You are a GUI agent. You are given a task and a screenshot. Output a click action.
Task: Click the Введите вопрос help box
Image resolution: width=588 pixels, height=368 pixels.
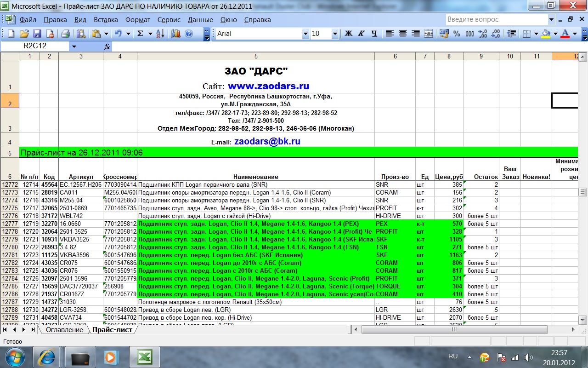tap(497, 19)
